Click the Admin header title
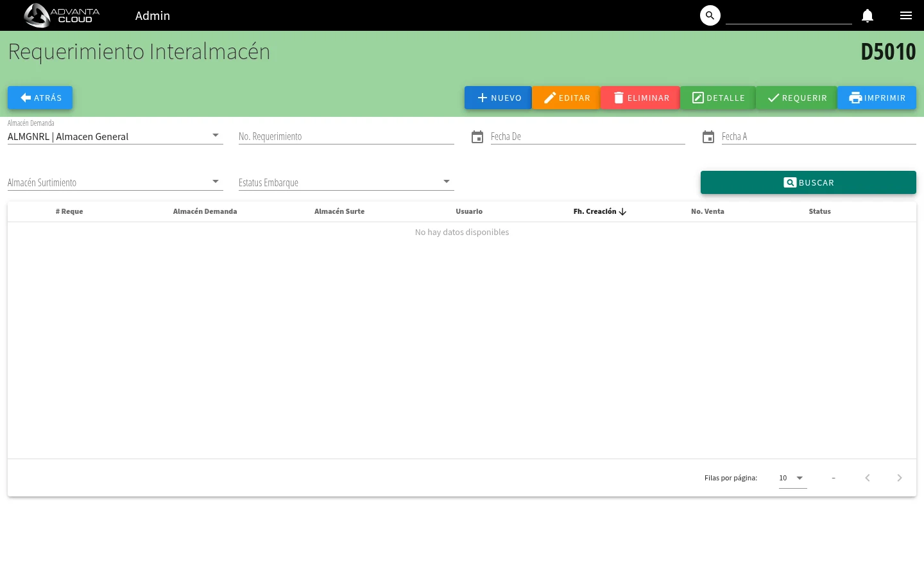The width and height of the screenshot is (924, 578). [x=153, y=15]
